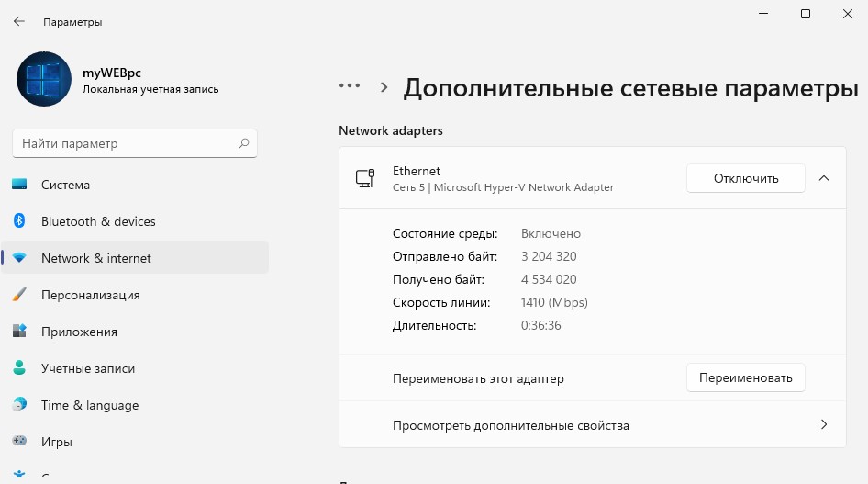Image resolution: width=868 pixels, height=484 pixels.
Task: Click Переименовать этот адаптер label
Action: tap(478, 378)
